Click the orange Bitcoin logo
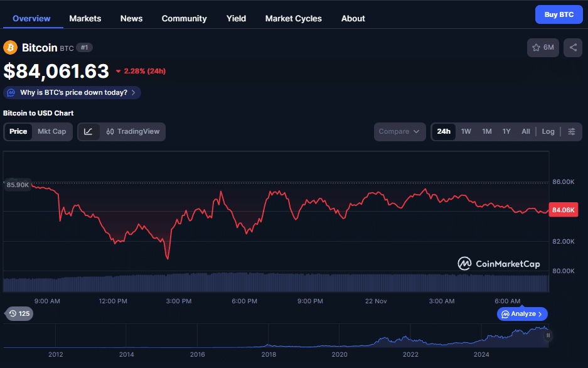Screen dimensions: 588x368 [11, 48]
